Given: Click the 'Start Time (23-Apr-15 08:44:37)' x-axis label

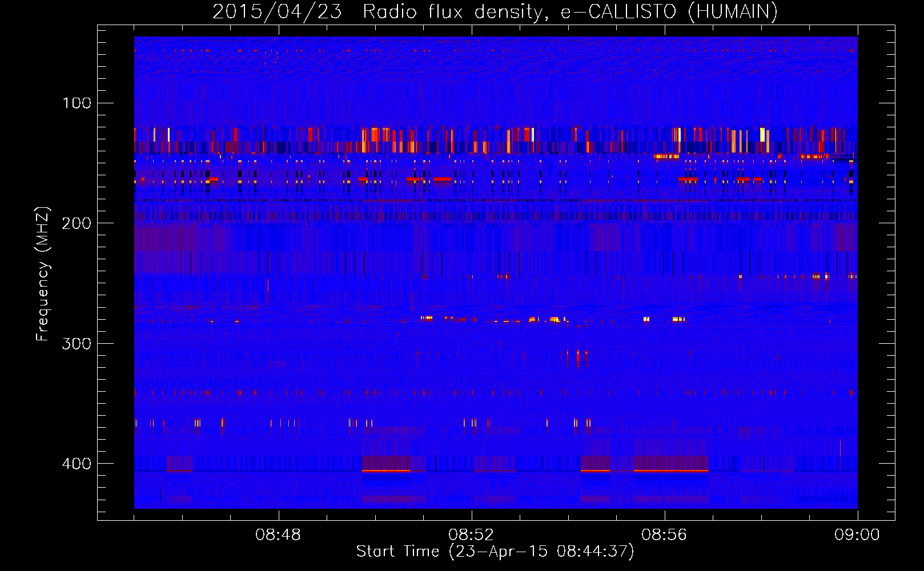Looking at the screenshot, I should 495,551.
